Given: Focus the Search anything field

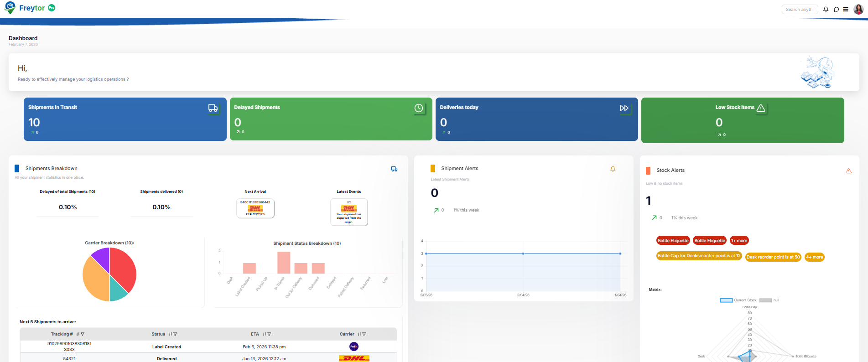Looking at the screenshot, I should [800, 9].
